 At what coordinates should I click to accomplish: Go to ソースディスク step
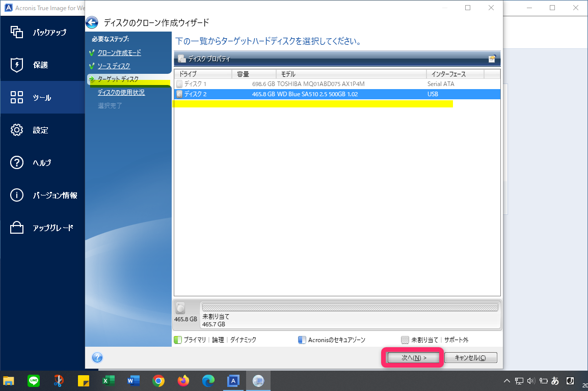click(114, 66)
